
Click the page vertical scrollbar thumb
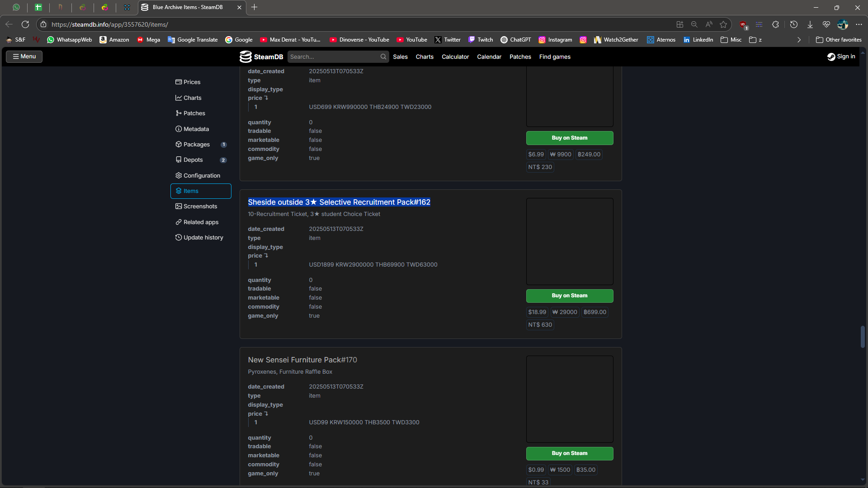(863, 337)
